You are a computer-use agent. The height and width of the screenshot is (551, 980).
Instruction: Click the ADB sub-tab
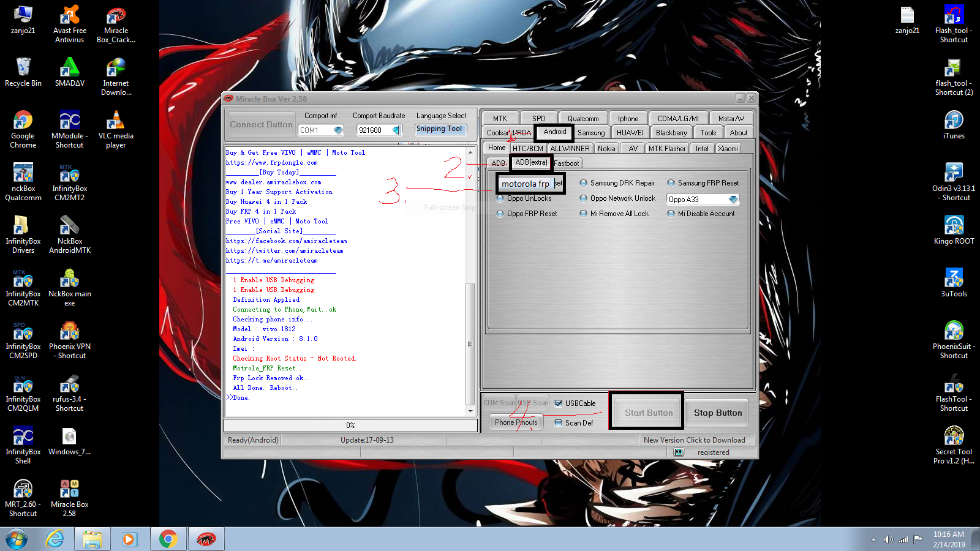tap(499, 163)
